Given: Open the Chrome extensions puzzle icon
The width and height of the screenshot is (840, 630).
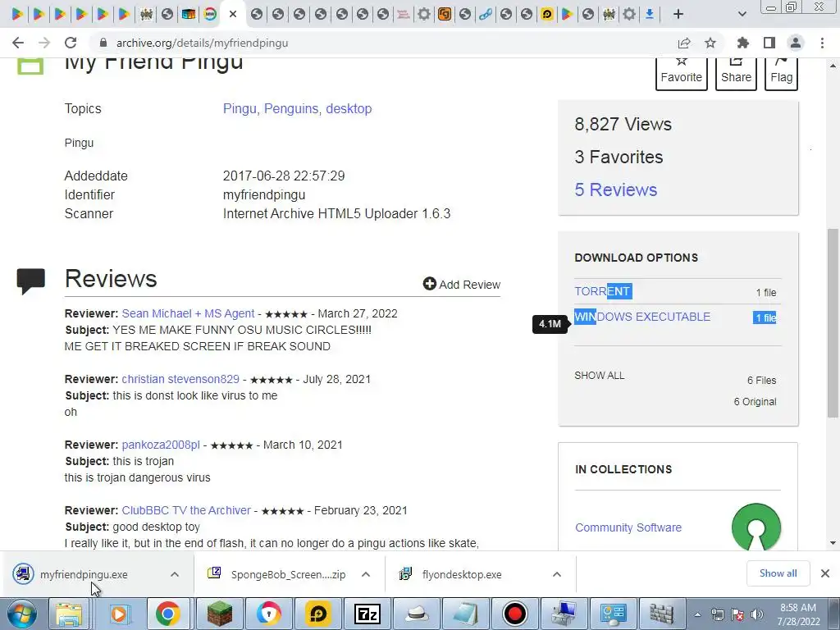Looking at the screenshot, I should 743,43.
